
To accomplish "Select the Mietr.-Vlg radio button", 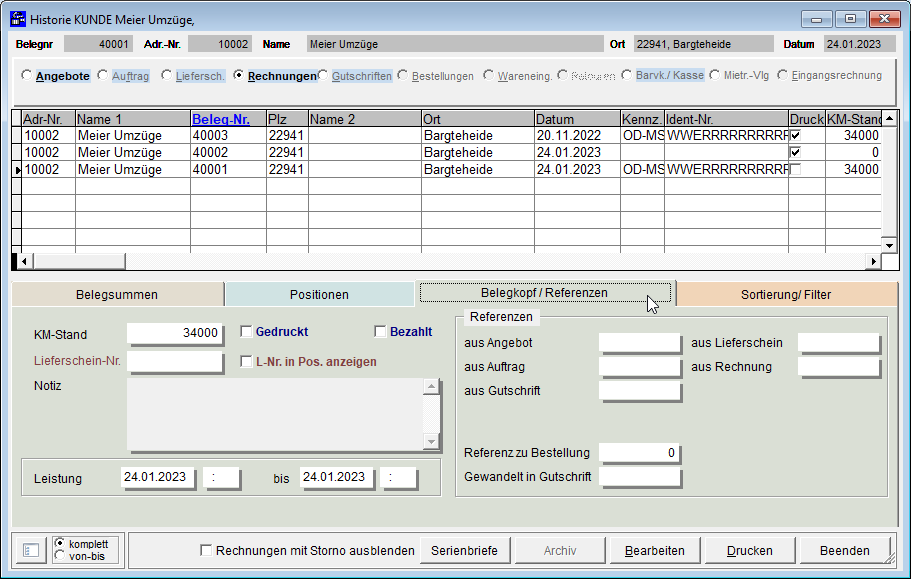I will tap(714, 75).
